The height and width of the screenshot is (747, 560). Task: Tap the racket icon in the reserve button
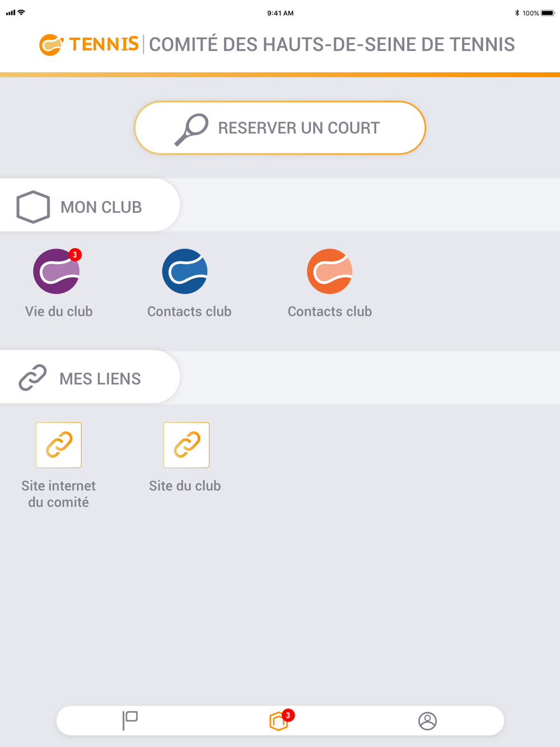coord(192,129)
